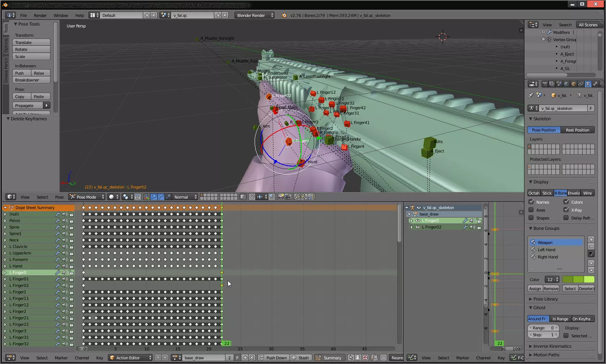
Task: Open the Bone properties tab
Action: [595, 84]
